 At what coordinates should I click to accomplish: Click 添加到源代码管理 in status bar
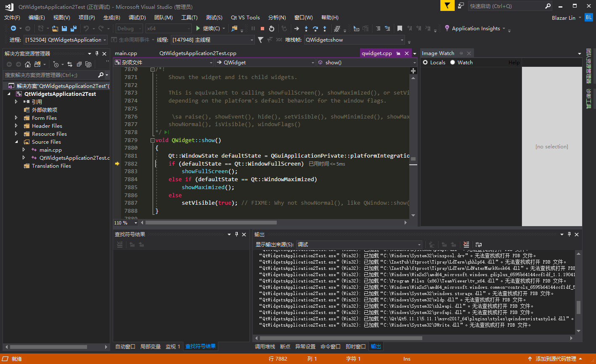(556, 359)
